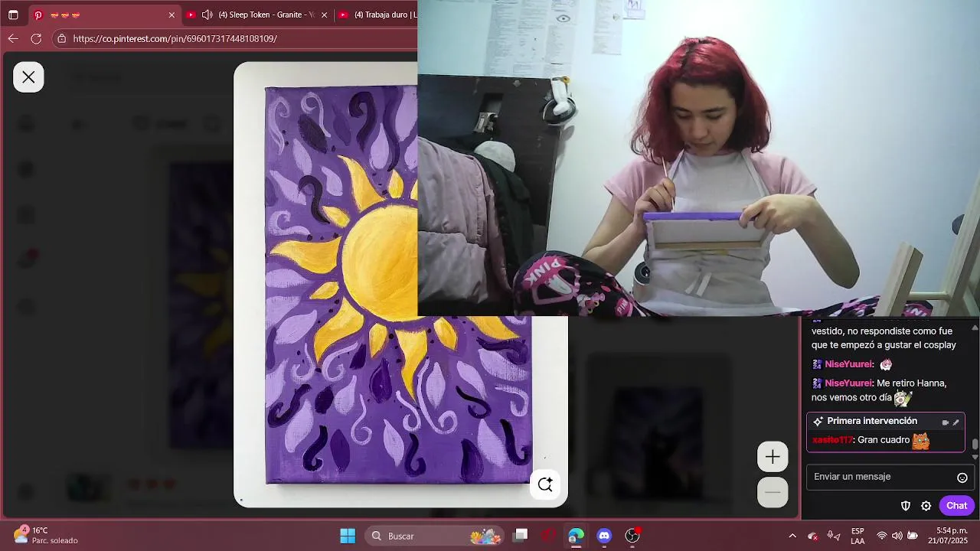Open moderator shield tools in chat
980x551 pixels.
coord(906,506)
